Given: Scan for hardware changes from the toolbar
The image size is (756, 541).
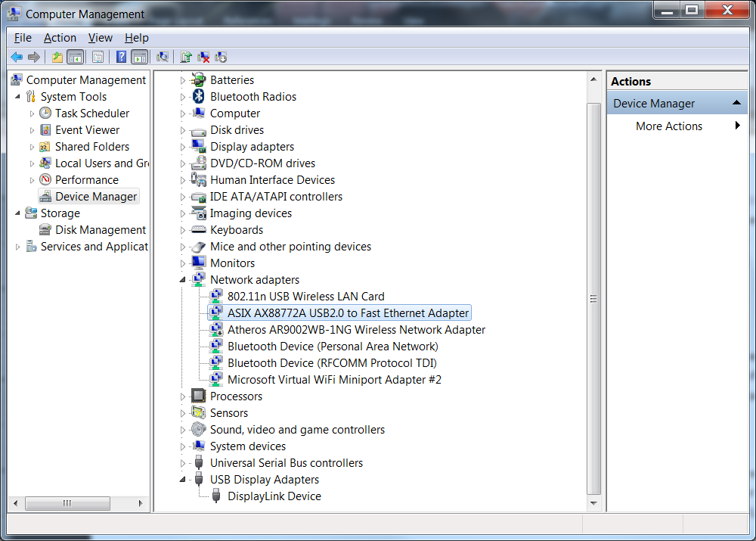Looking at the screenshot, I should [x=163, y=58].
